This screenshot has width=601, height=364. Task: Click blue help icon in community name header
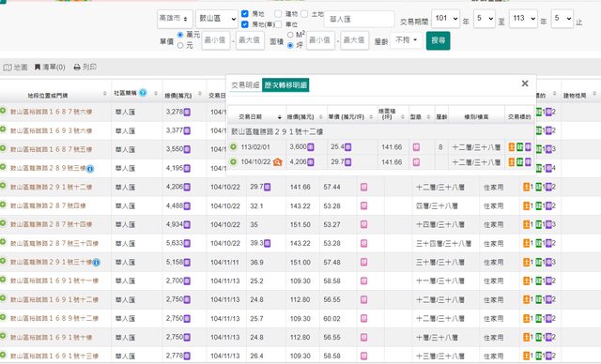(143, 93)
